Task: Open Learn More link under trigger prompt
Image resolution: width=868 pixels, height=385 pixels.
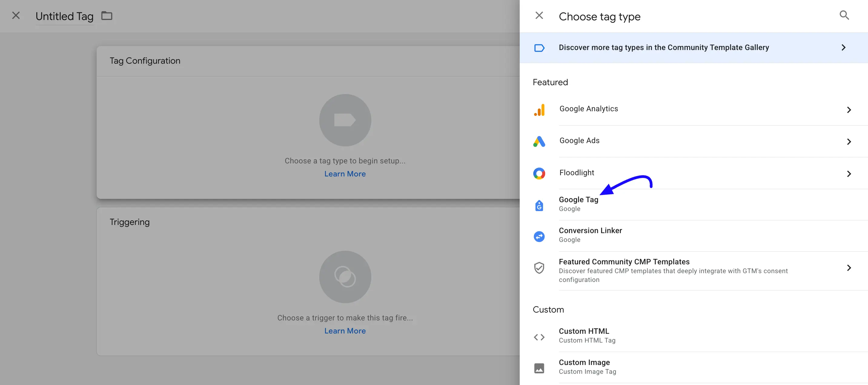Action: click(x=345, y=331)
